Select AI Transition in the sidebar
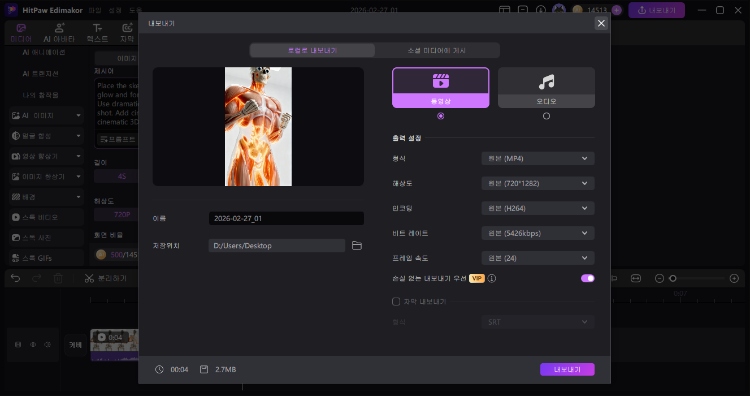The height and width of the screenshot is (396, 750). [x=41, y=74]
